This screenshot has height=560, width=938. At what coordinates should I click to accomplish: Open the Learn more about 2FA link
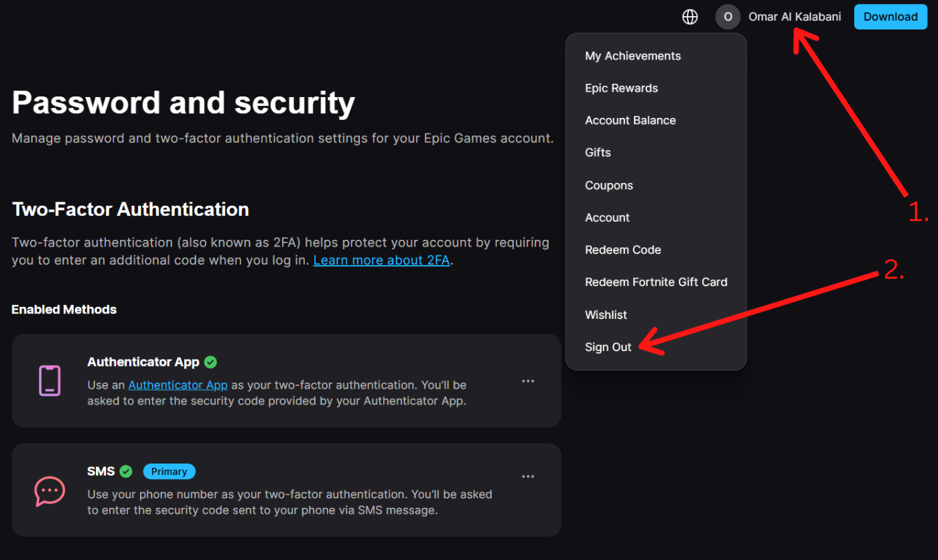tap(381, 260)
